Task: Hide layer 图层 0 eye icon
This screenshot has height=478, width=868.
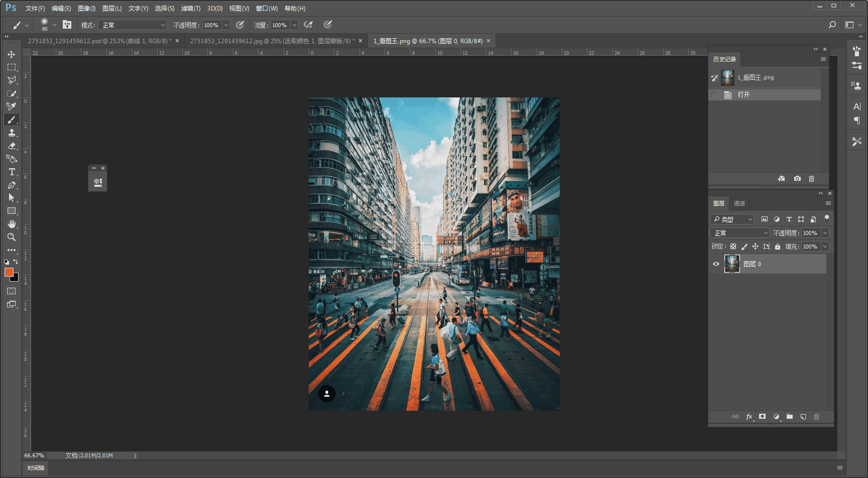Action: pyautogui.click(x=716, y=264)
